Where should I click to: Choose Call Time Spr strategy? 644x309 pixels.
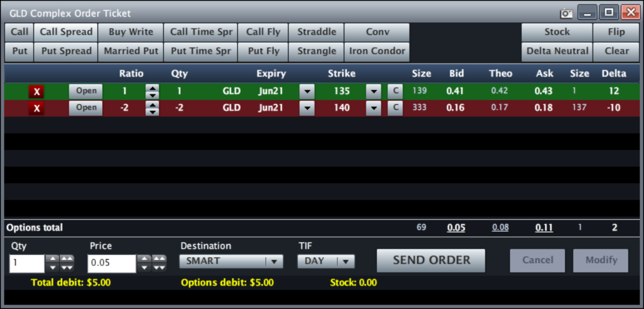coord(201,32)
